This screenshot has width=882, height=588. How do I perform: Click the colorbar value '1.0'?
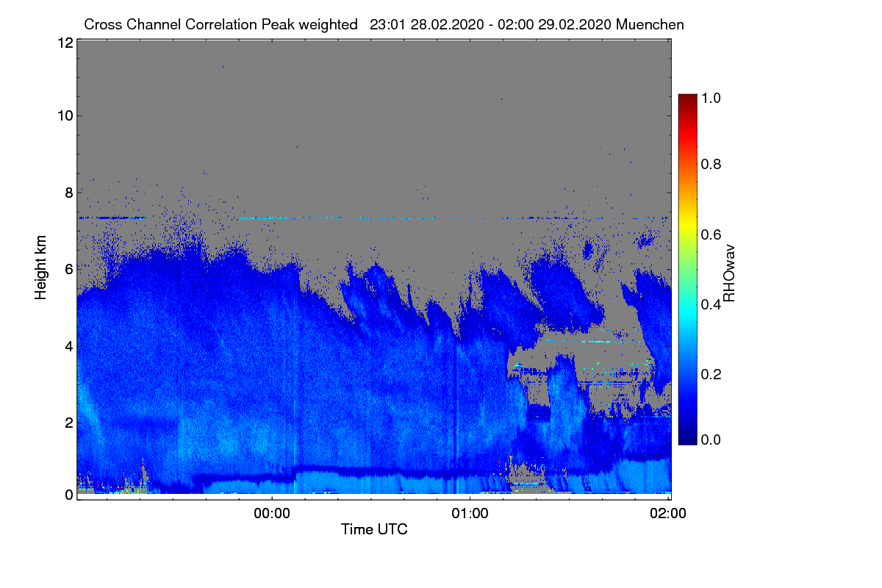pos(711,97)
